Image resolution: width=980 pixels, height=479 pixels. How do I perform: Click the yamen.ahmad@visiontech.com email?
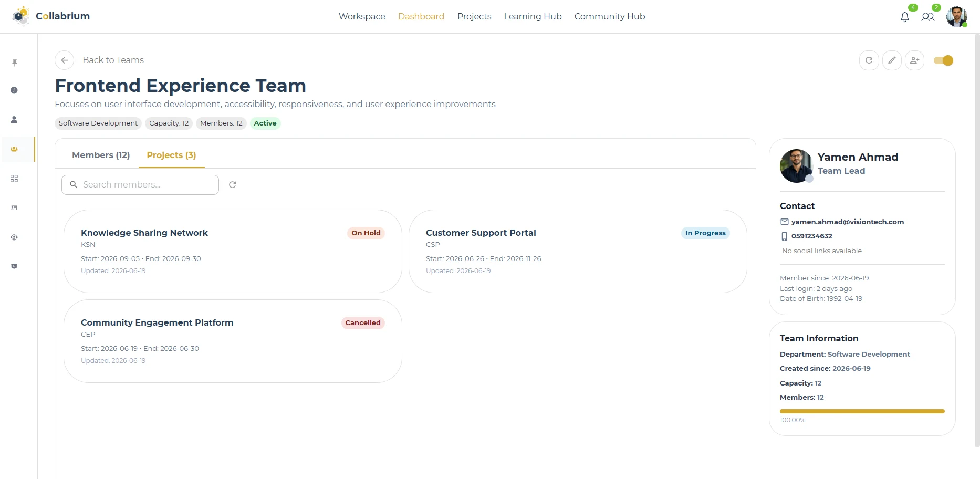[x=848, y=222]
